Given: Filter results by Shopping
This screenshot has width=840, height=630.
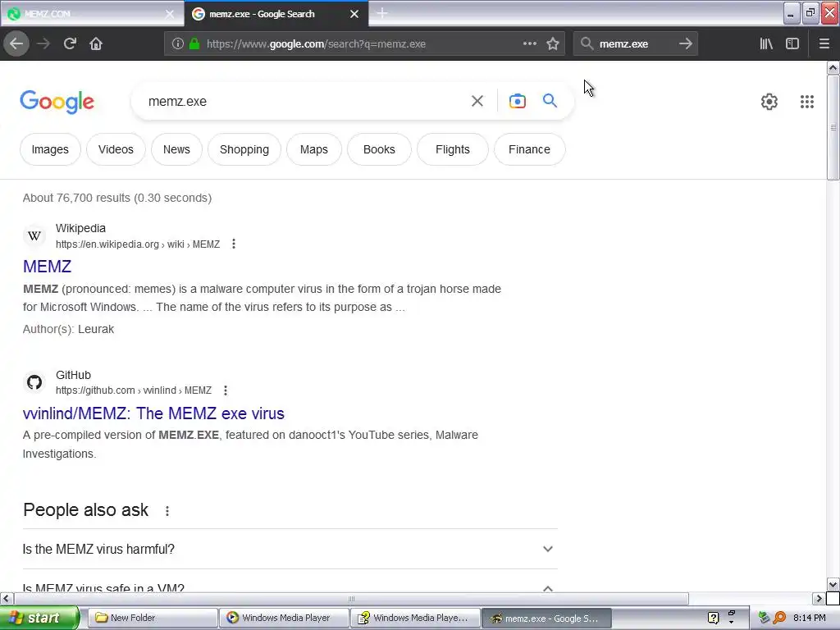Looking at the screenshot, I should click(x=244, y=149).
